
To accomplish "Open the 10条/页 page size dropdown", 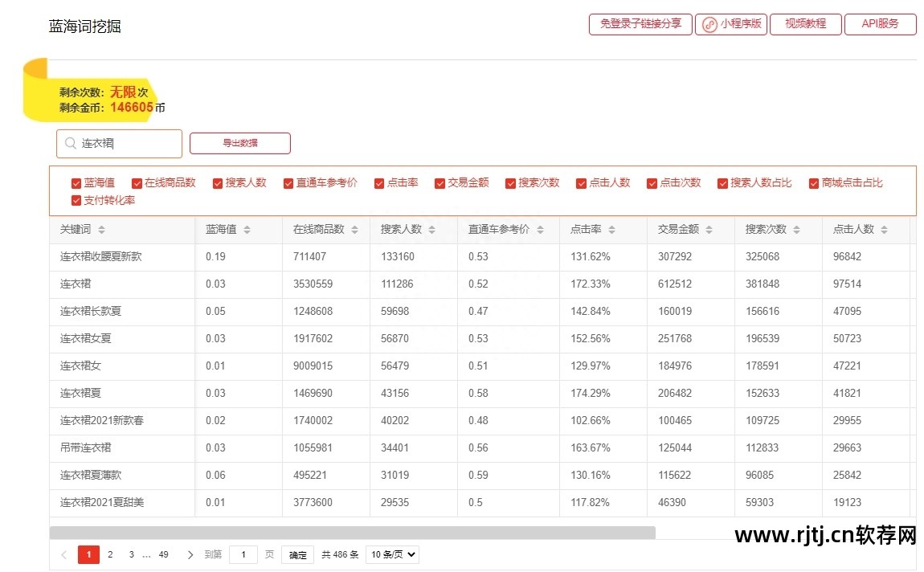I will 392,554.
